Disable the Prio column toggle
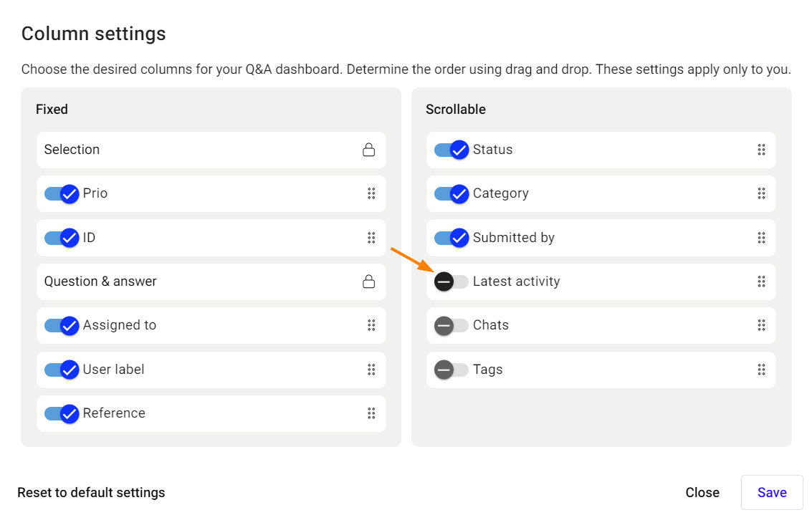812x515 pixels. pos(62,193)
